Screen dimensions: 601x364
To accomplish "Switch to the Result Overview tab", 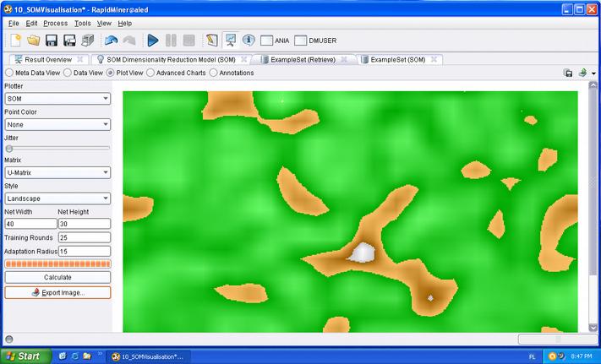I will 48,60.
